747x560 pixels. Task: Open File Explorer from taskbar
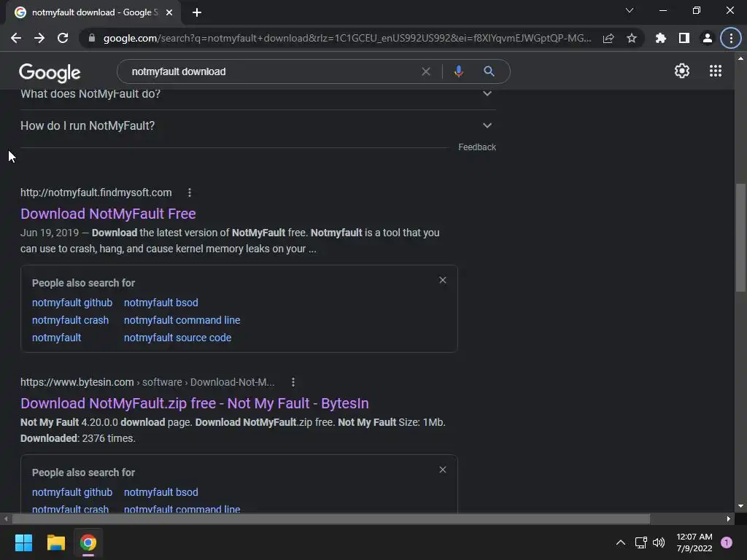click(55, 542)
